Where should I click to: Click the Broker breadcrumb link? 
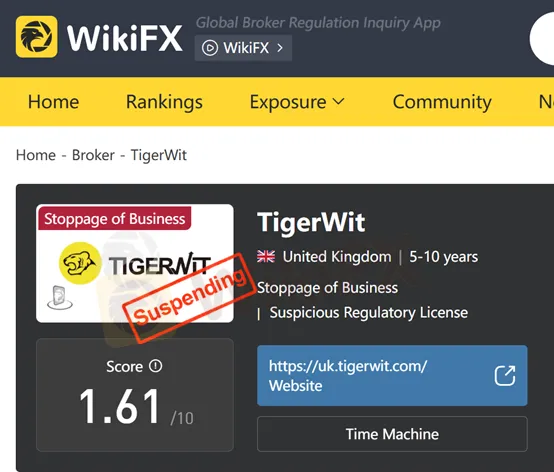(x=93, y=155)
